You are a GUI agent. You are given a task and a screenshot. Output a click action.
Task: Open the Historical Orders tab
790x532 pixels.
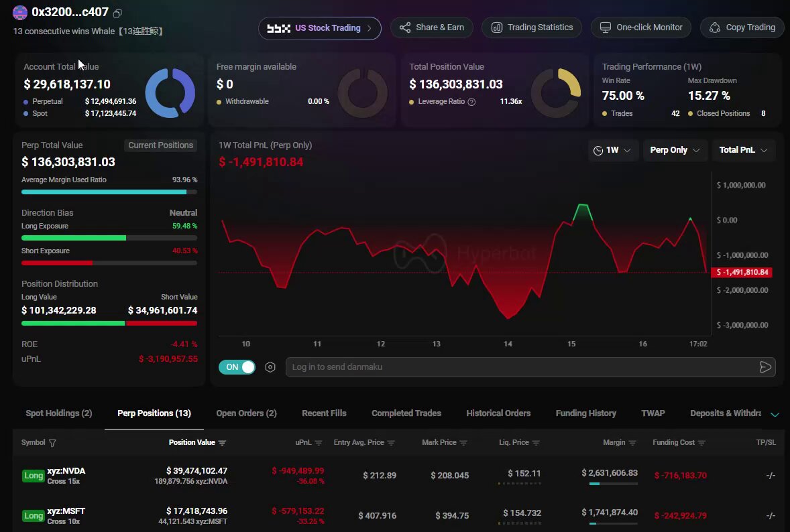click(x=498, y=413)
